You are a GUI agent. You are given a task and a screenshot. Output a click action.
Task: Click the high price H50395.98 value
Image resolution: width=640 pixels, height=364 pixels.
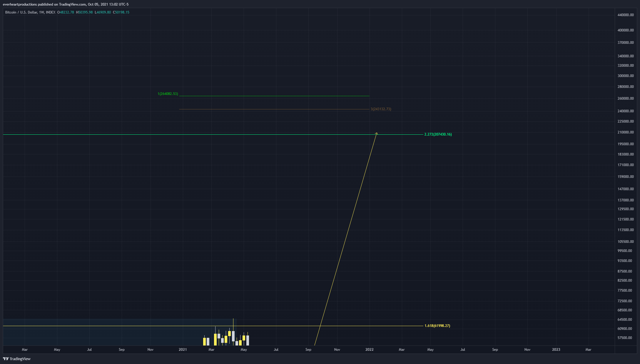point(84,12)
